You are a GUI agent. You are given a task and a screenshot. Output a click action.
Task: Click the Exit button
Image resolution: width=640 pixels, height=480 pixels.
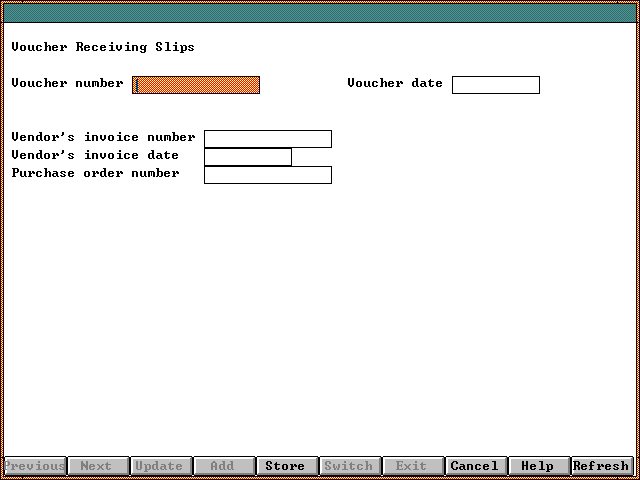click(x=411, y=466)
